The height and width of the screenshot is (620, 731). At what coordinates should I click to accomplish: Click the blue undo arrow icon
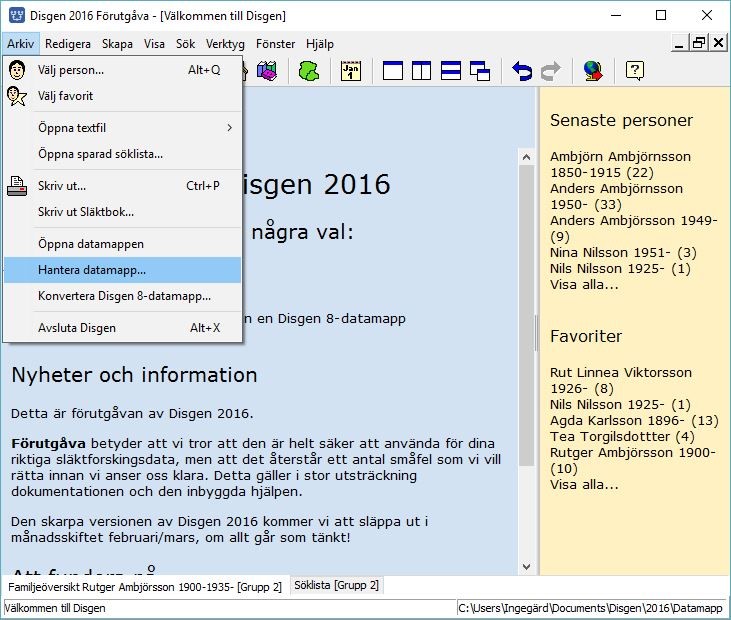coord(522,71)
